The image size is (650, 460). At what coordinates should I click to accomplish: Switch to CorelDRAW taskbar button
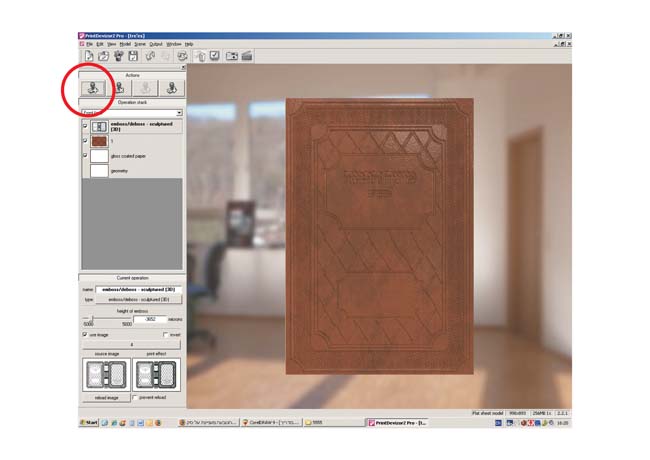tap(271, 423)
